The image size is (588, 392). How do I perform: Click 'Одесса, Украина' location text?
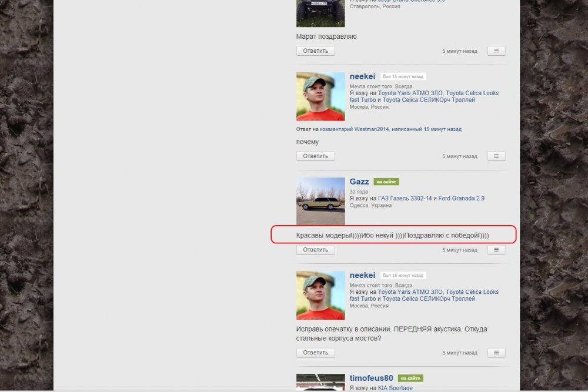coord(370,205)
